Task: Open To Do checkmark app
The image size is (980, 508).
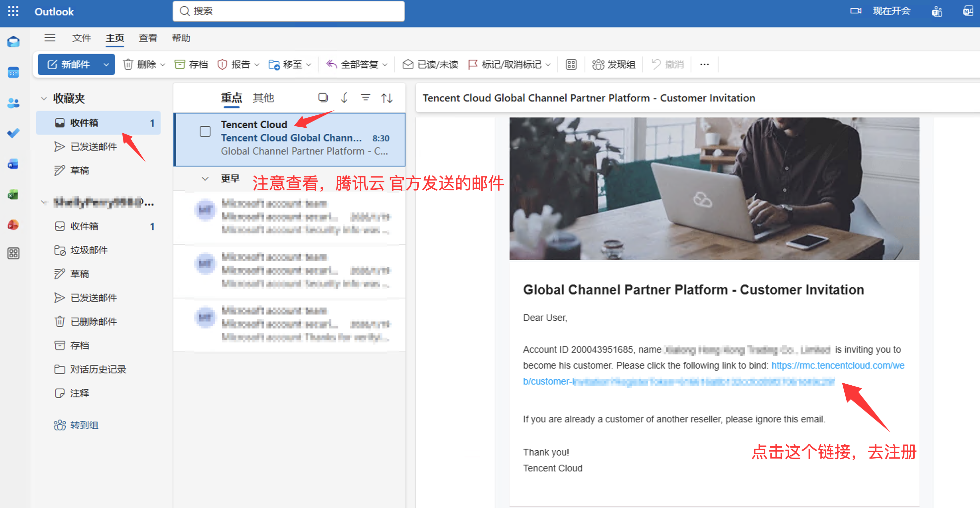Action: [x=13, y=133]
